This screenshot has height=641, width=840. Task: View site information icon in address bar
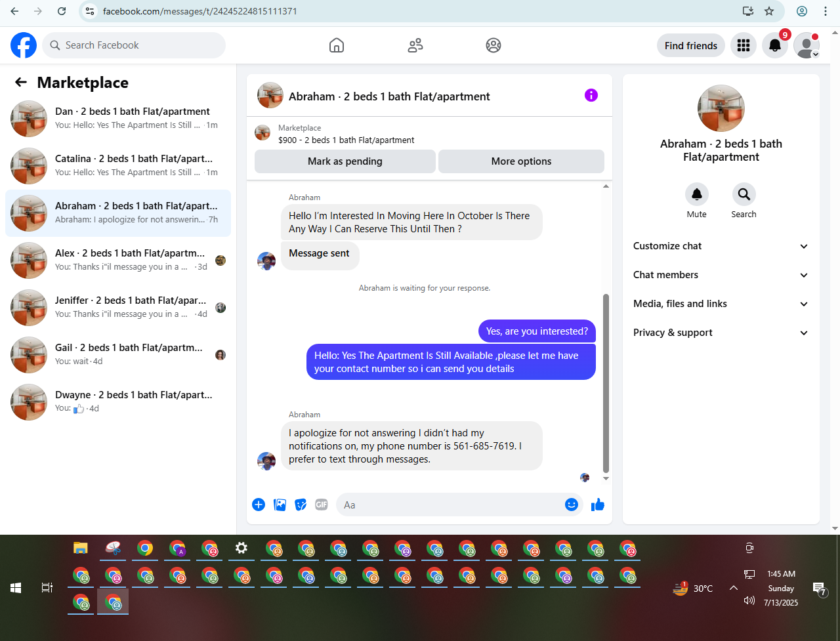point(91,11)
